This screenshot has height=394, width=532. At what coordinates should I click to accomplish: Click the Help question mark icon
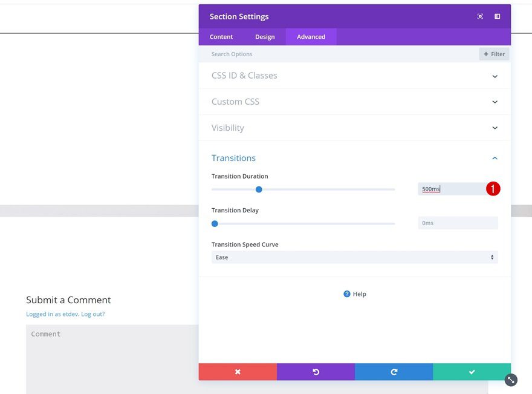pyautogui.click(x=347, y=294)
